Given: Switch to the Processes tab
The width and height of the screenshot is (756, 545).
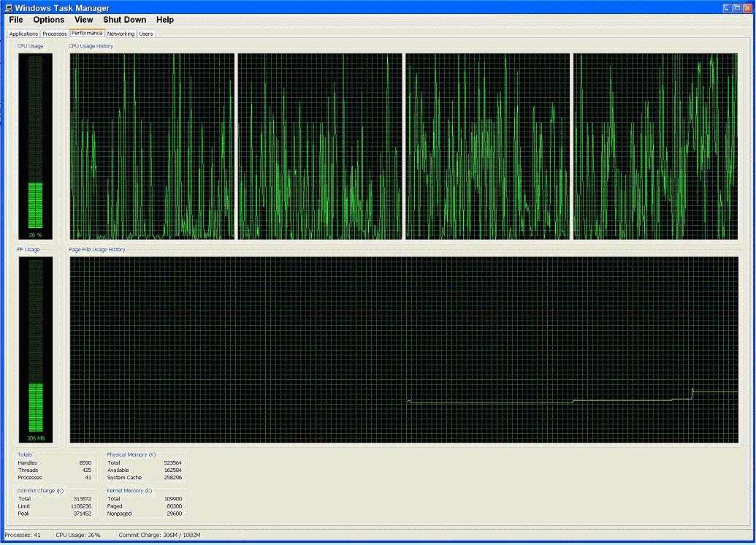Looking at the screenshot, I should tap(55, 34).
